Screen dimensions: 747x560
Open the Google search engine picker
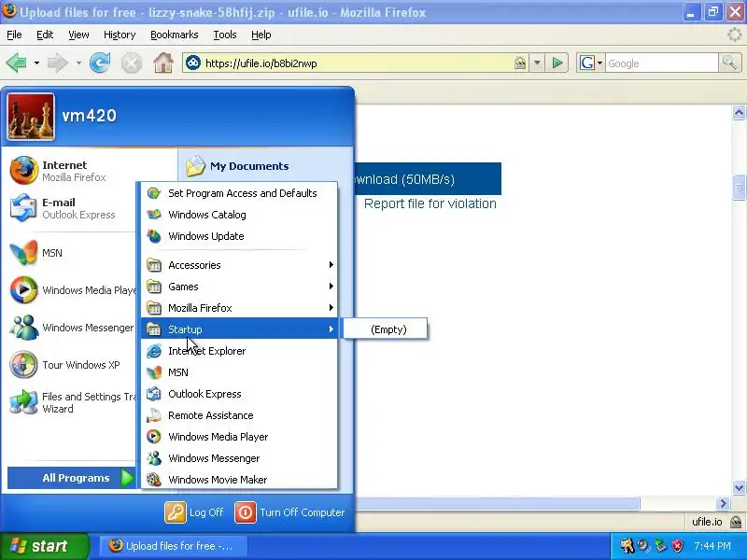point(591,63)
